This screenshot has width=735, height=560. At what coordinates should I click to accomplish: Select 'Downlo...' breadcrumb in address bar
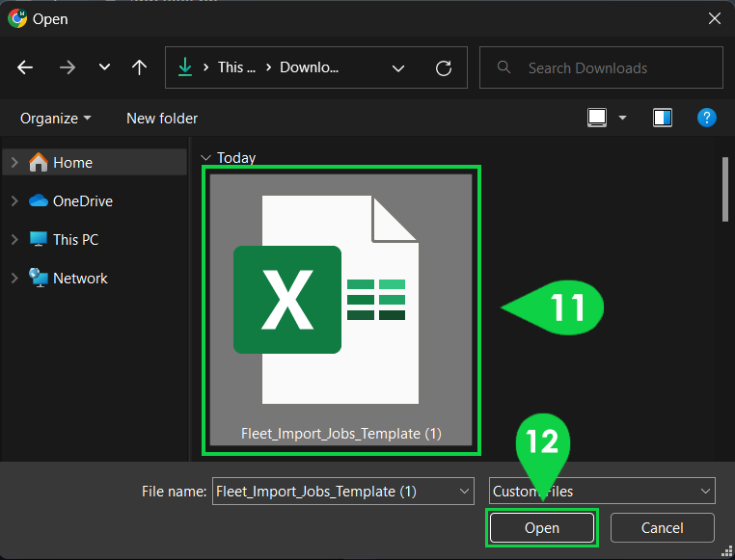[309, 67]
